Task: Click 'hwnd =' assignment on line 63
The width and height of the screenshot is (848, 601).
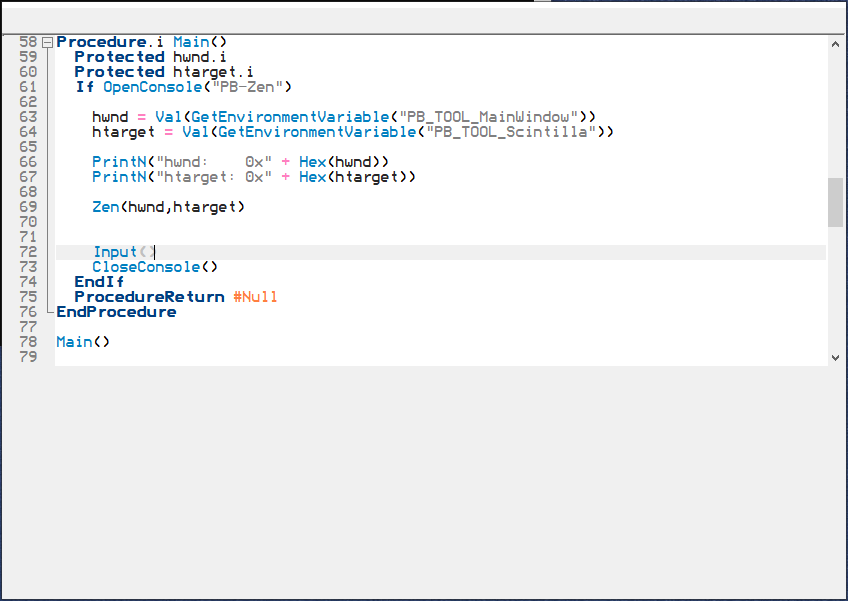Action: pyautogui.click(x=119, y=117)
